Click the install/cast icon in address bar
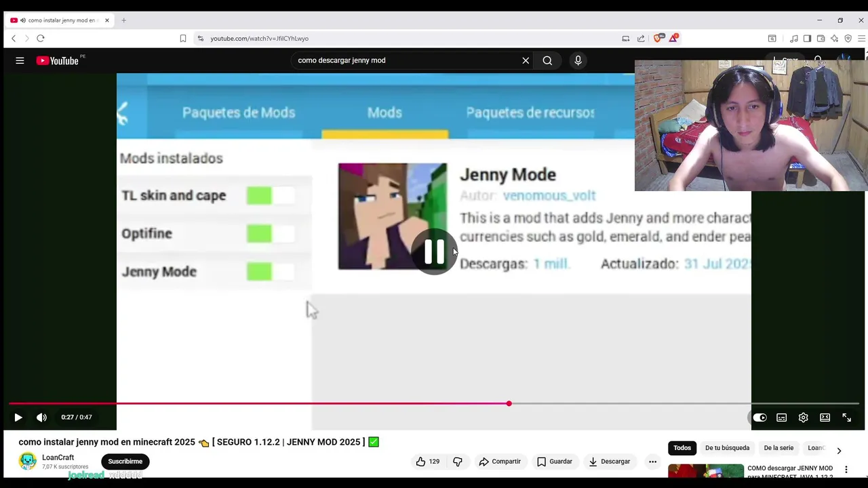868x488 pixels. tap(626, 39)
